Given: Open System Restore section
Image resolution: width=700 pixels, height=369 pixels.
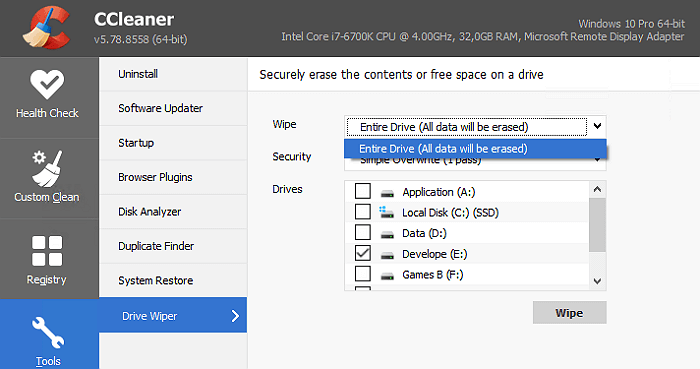Looking at the screenshot, I should 173,280.
